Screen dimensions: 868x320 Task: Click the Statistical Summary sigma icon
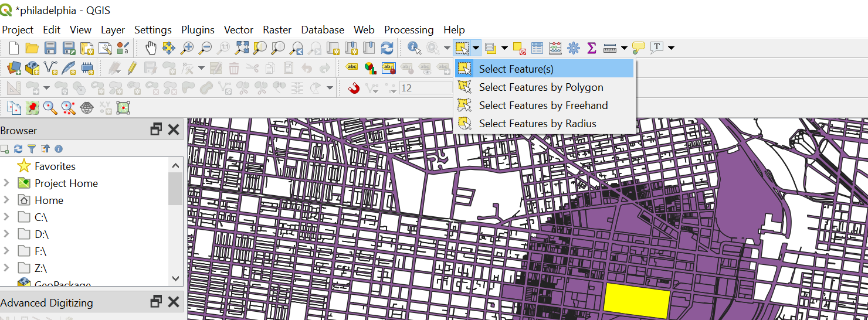(x=591, y=48)
